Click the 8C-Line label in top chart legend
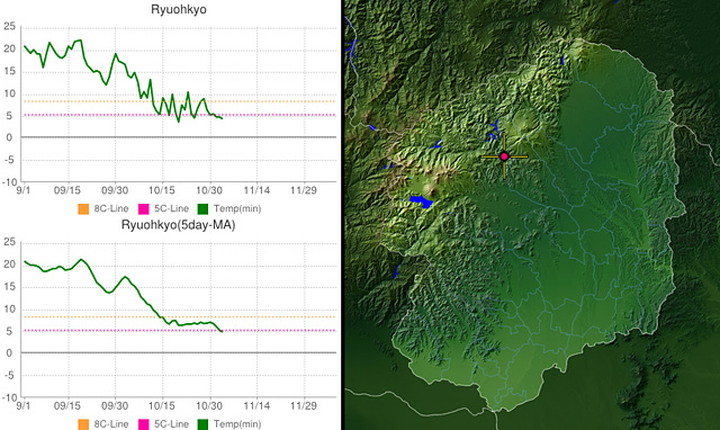This screenshot has width=720, height=430. tap(111, 209)
